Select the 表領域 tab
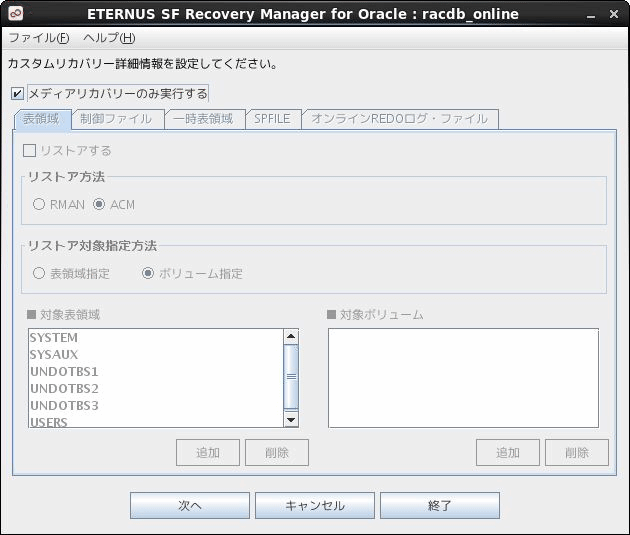Screen dimensions: 630x535 click(41, 119)
